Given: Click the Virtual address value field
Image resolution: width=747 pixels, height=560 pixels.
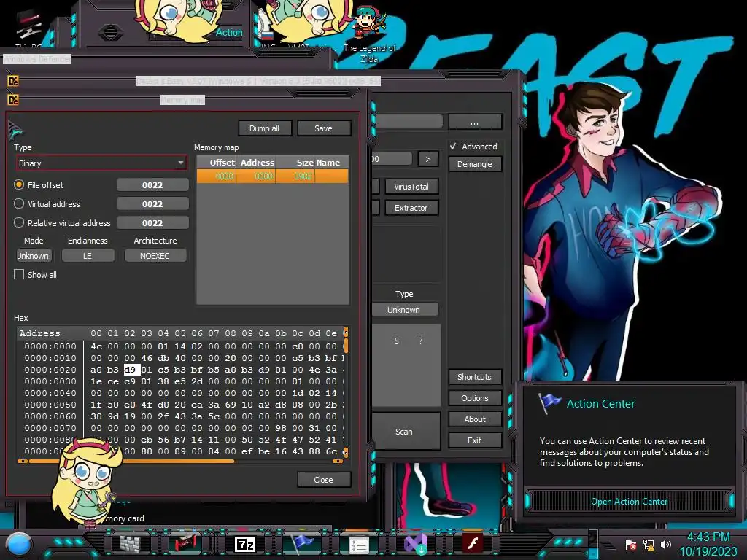Looking at the screenshot, I should [152, 204].
